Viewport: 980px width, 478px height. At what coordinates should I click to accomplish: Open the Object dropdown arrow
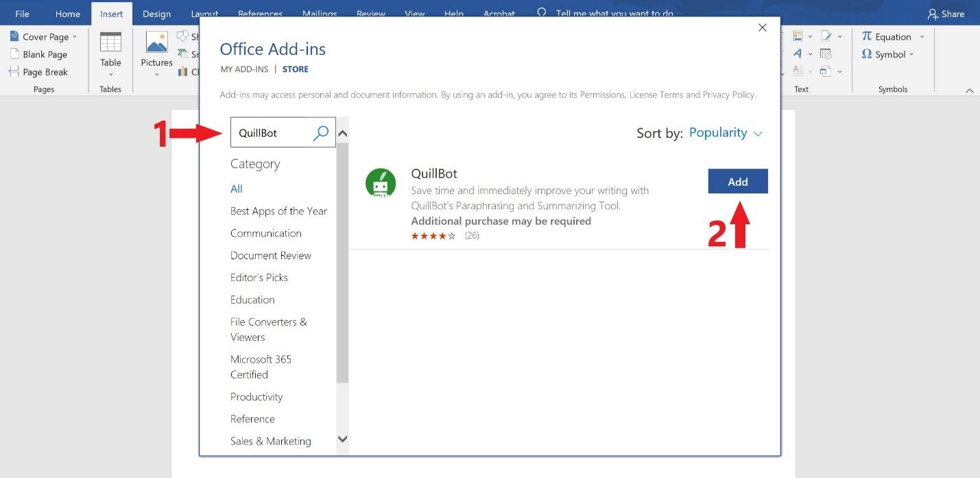[x=839, y=71]
